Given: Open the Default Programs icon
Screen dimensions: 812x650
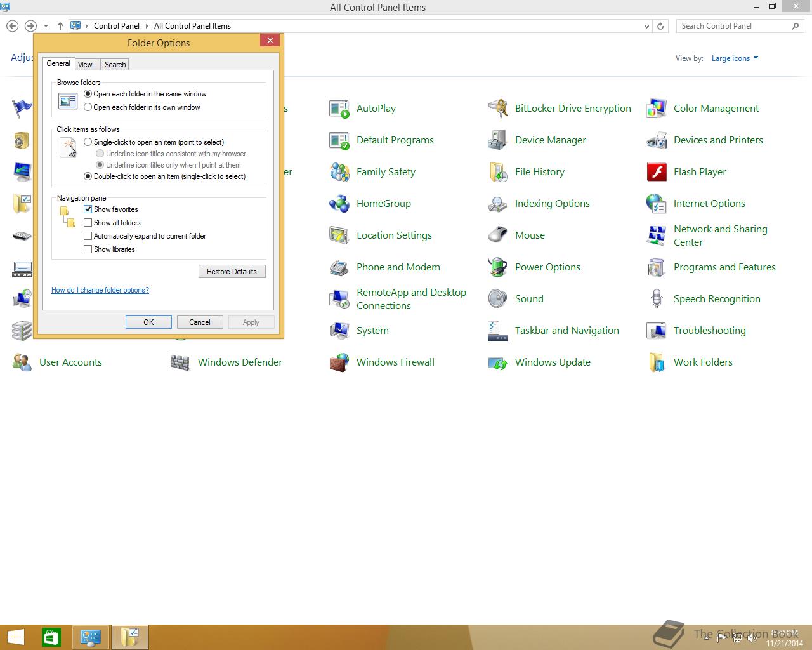Looking at the screenshot, I should (x=339, y=140).
